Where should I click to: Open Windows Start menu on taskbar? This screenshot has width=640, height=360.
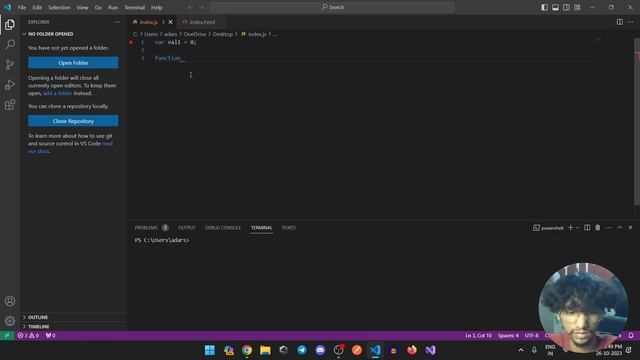(x=210, y=350)
